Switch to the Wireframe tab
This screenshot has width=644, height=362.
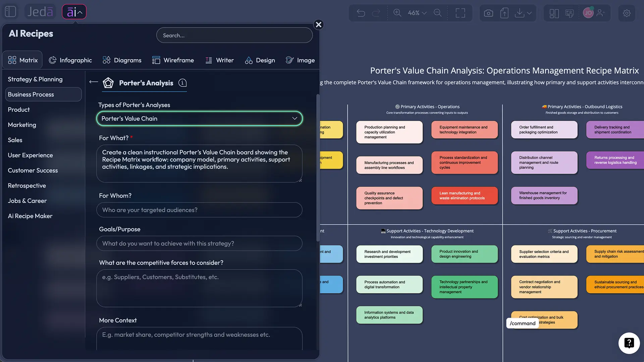point(173,60)
